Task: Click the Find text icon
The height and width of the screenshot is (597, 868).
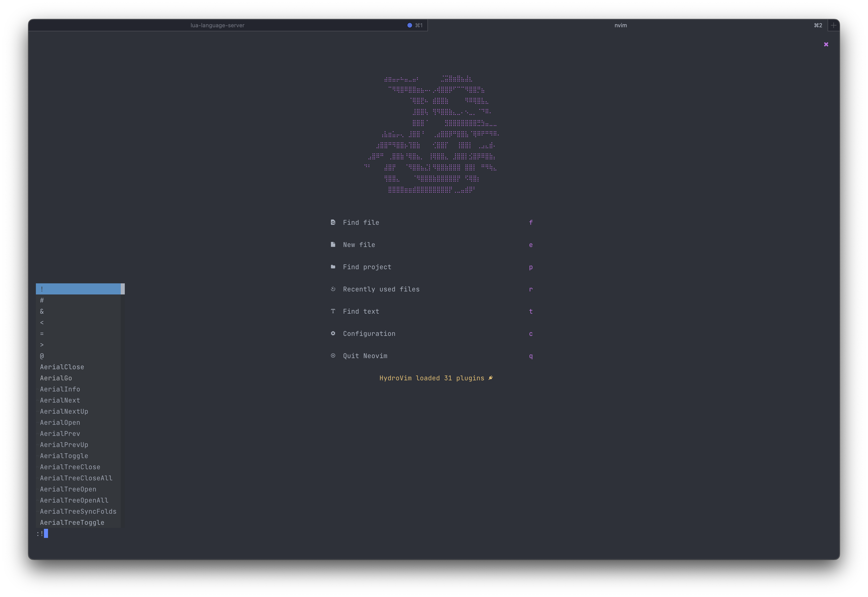Action: click(333, 311)
